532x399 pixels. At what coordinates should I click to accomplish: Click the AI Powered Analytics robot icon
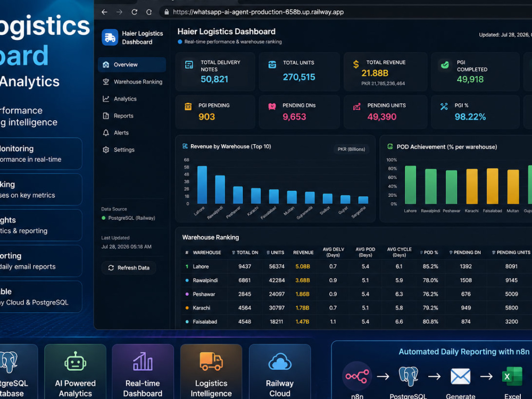(x=76, y=362)
